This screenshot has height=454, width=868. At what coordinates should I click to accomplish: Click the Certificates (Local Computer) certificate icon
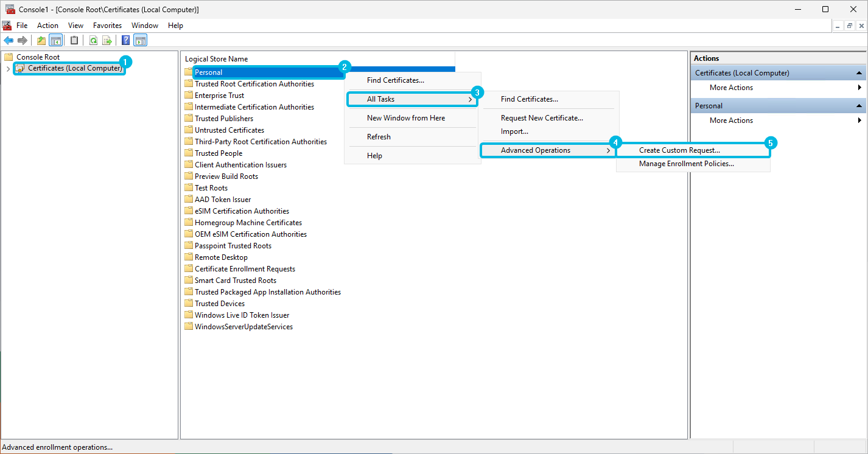click(x=20, y=68)
